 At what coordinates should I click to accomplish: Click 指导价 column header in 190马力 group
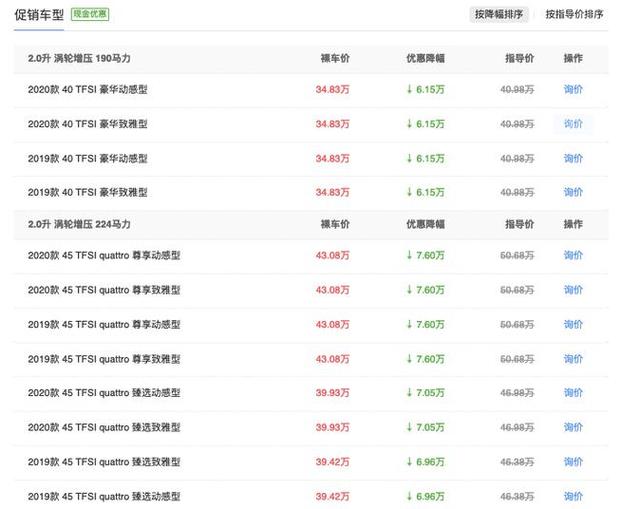coord(520,58)
